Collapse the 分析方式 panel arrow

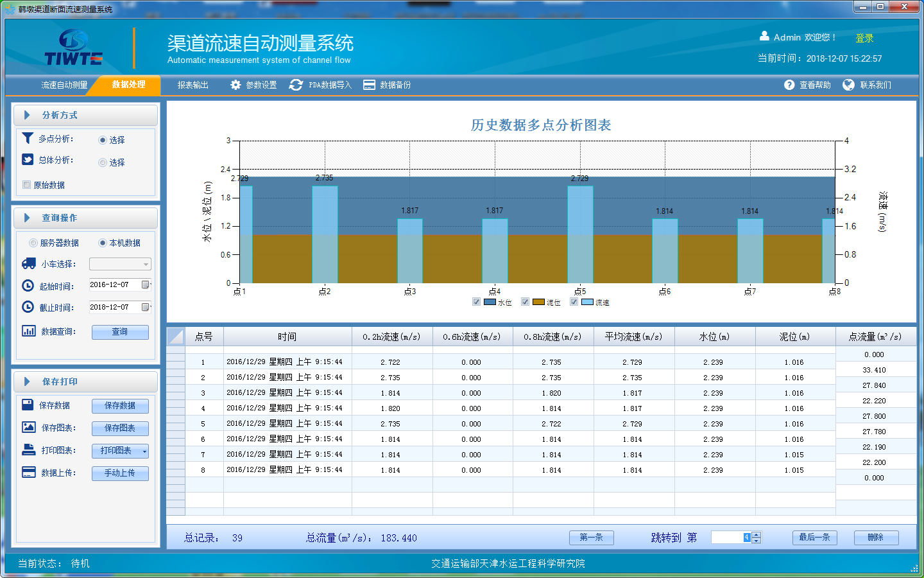click(x=27, y=115)
